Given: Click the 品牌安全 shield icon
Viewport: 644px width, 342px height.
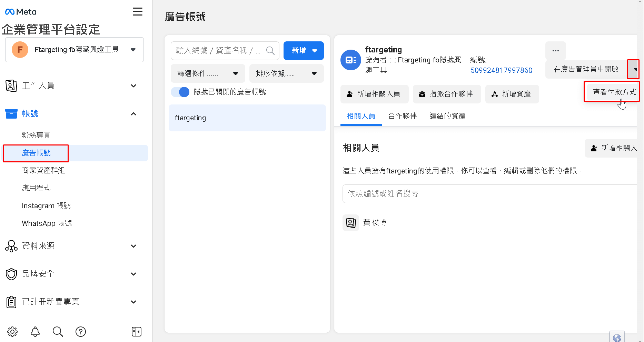Looking at the screenshot, I should (x=11, y=274).
